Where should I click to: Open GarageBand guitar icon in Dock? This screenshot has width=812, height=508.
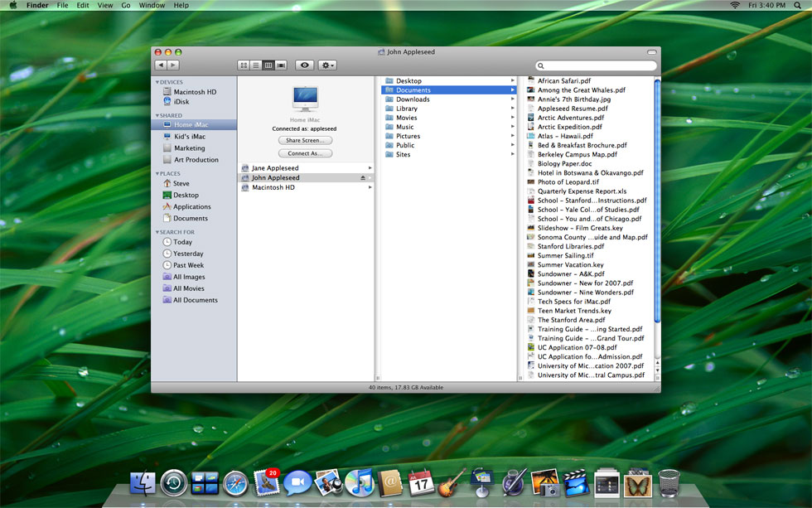point(452,482)
